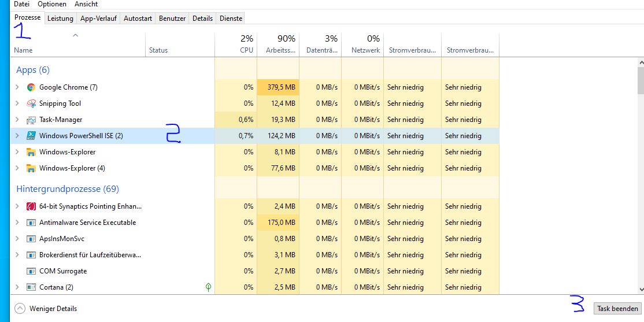Expand the Google Chrome (7) process group
Viewport: 644px width, 322px height.
(x=17, y=87)
